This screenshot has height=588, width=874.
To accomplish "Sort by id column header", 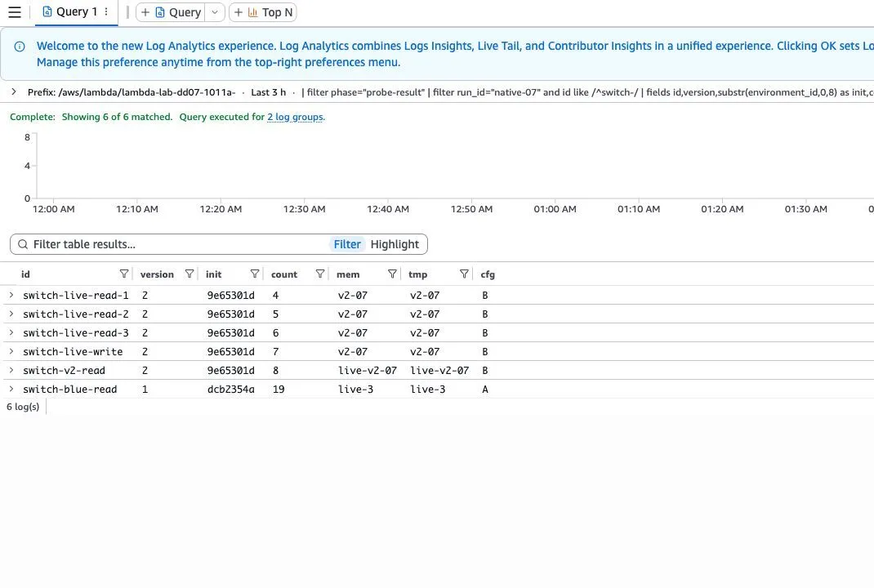I will tap(25, 274).
